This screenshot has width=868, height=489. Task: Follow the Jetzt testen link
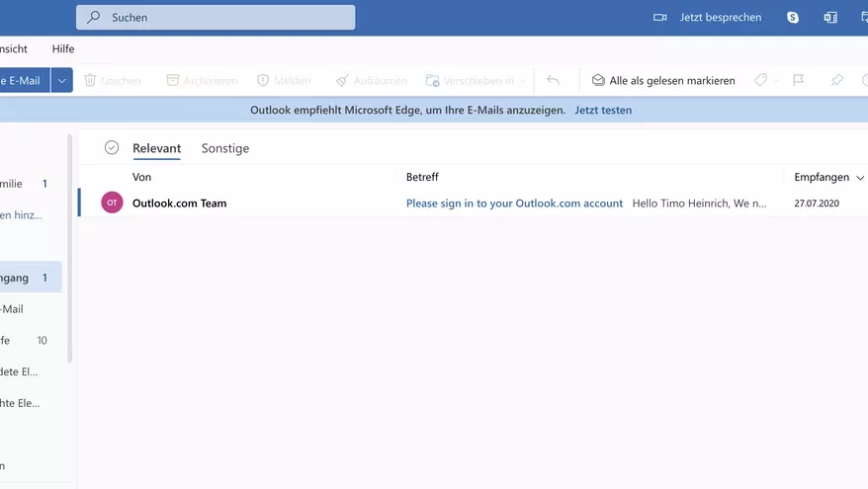point(603,110)
